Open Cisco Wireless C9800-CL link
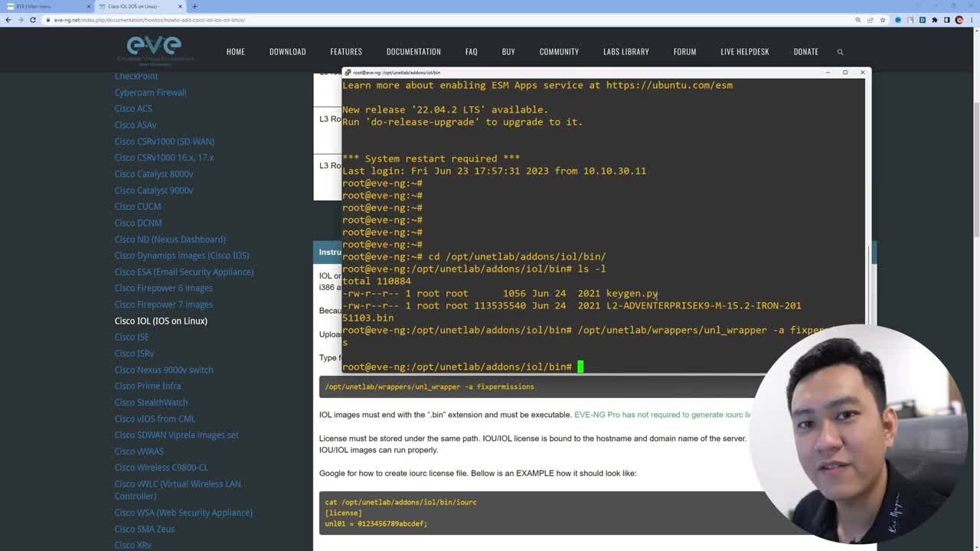 point(161,468)
